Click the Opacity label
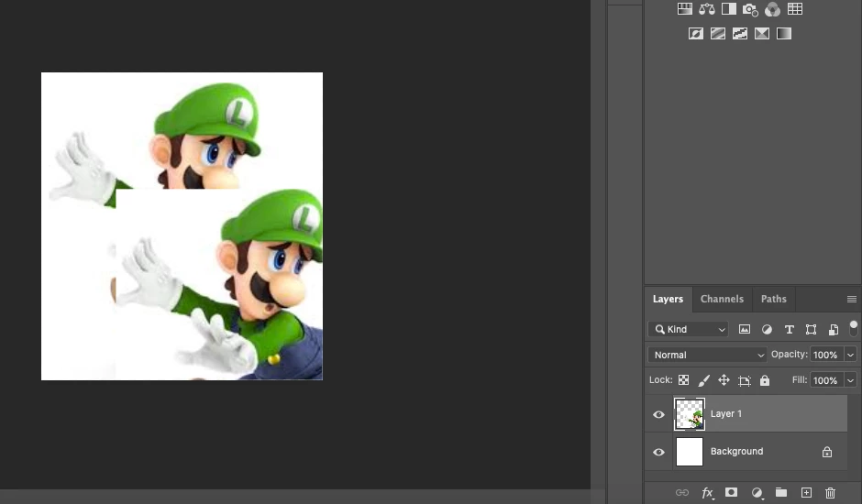The width and height of the screenshot is (862, 504). point(789,355)
